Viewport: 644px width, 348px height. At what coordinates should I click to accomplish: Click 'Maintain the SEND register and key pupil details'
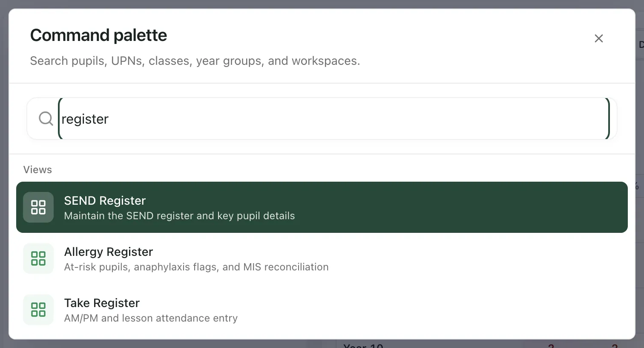coord(179,216)
